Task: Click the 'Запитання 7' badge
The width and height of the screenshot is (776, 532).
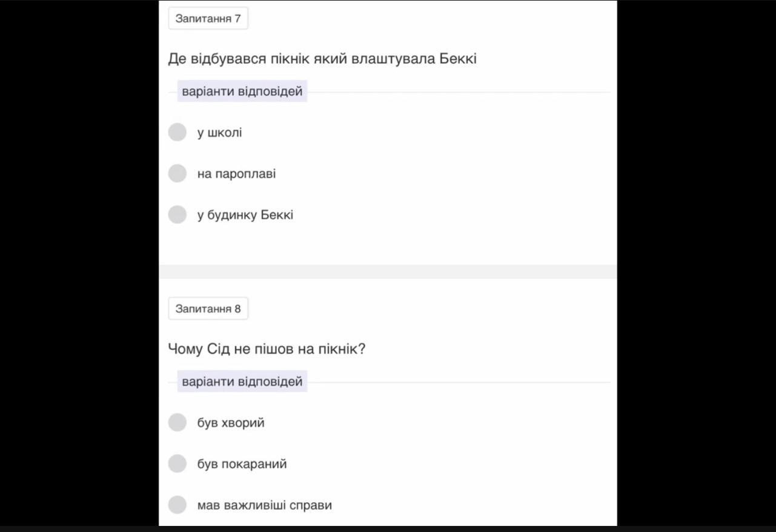Action: click(x=208, y=19)
